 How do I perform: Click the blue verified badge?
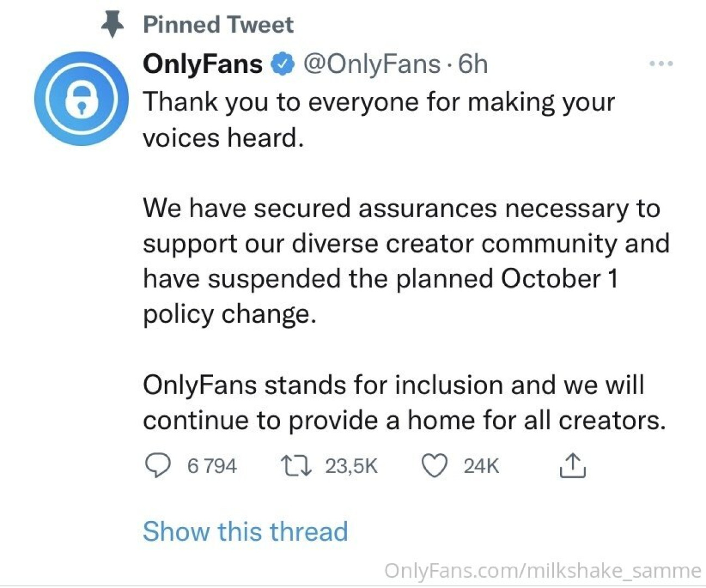pos(283,64)
